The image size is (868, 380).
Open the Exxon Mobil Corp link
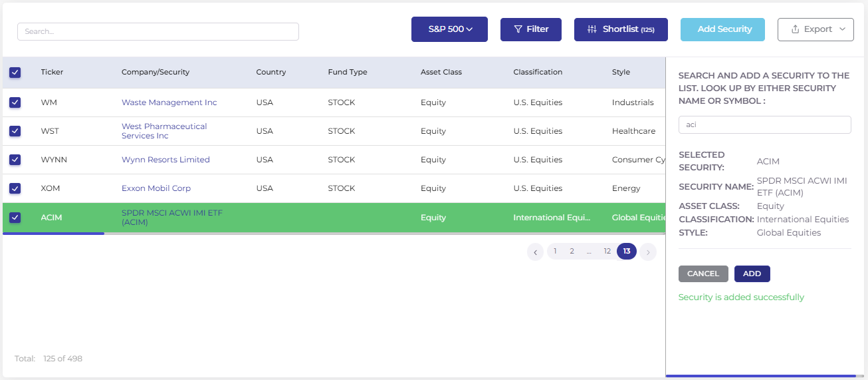[x=156, y=188]
